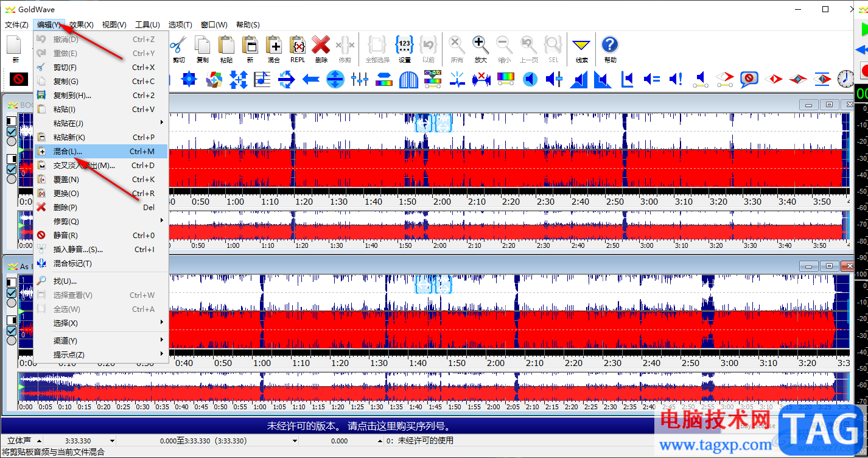Open the 帮助(S) help menu
Image resolution: width=868 pixels, height=458 pixels.
click(x=247, y=25)
